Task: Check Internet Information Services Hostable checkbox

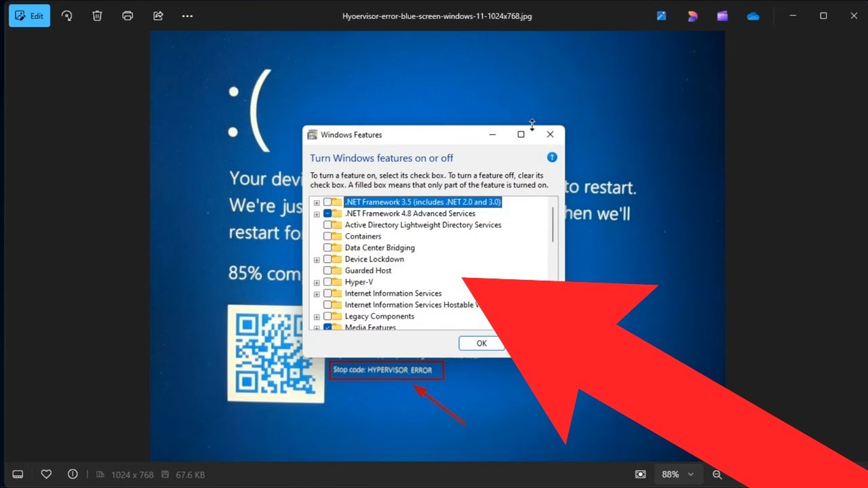Action: [328, 305]
